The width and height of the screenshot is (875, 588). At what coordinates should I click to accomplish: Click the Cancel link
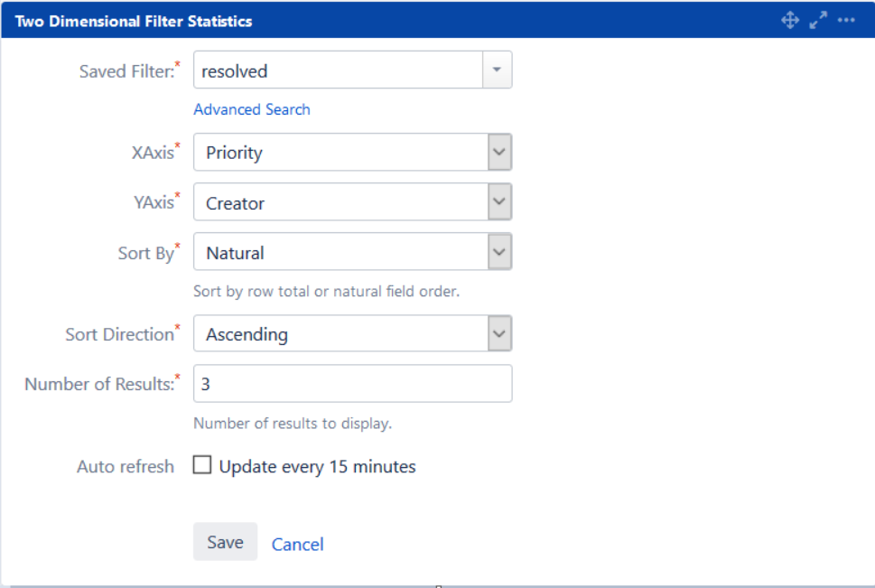click(297, 544)
